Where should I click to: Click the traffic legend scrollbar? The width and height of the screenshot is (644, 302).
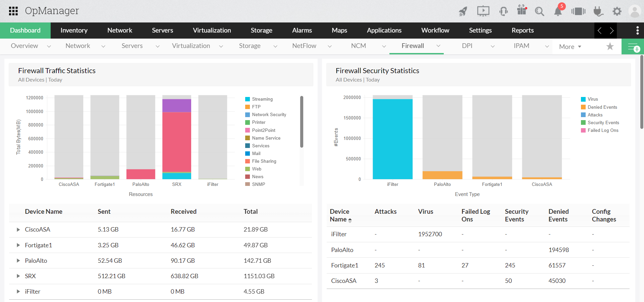(302, 122)
